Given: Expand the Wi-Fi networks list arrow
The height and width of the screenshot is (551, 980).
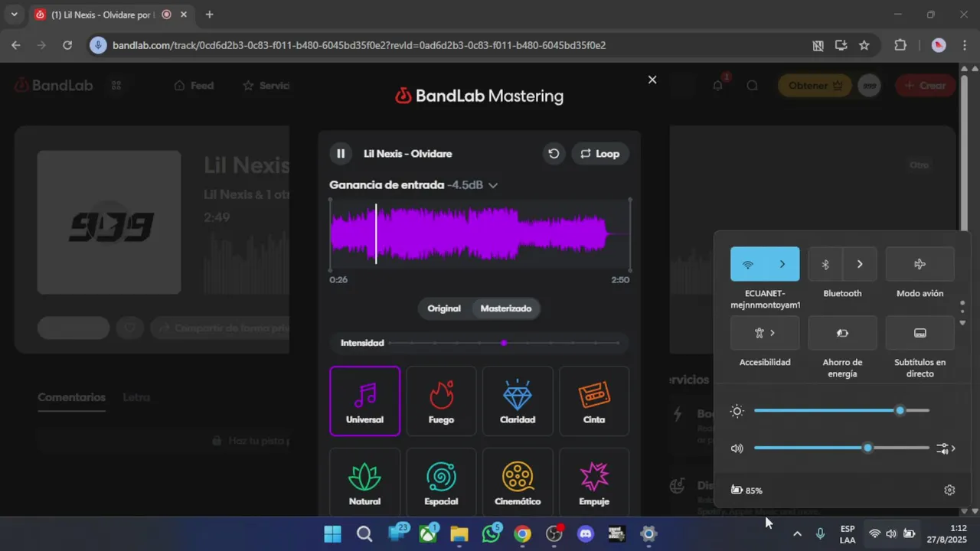Looking at the screenshot, I should coord(782,264).
